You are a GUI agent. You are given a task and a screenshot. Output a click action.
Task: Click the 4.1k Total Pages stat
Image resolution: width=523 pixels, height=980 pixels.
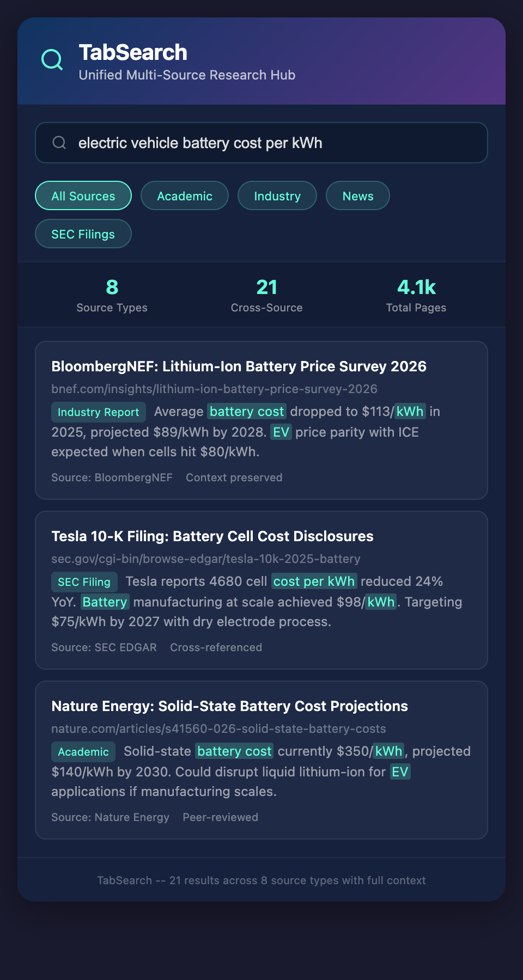click(416, 295)
